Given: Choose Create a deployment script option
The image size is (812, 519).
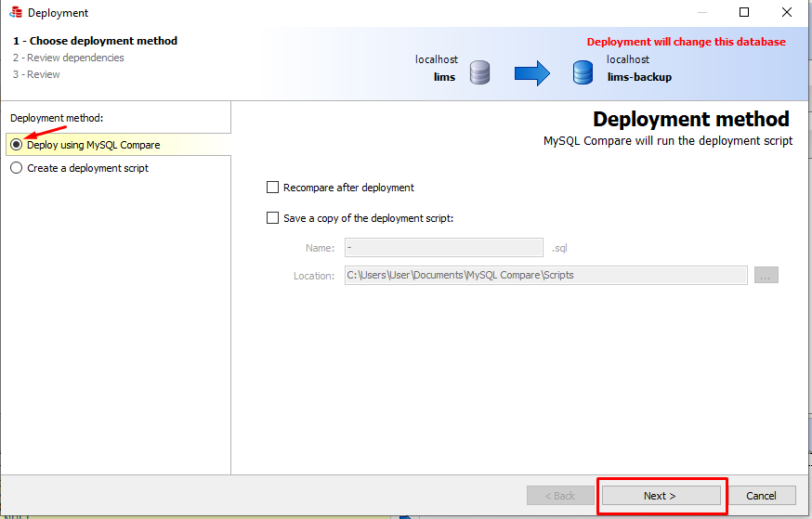Looking at the screenshot, I should point(17,168).
